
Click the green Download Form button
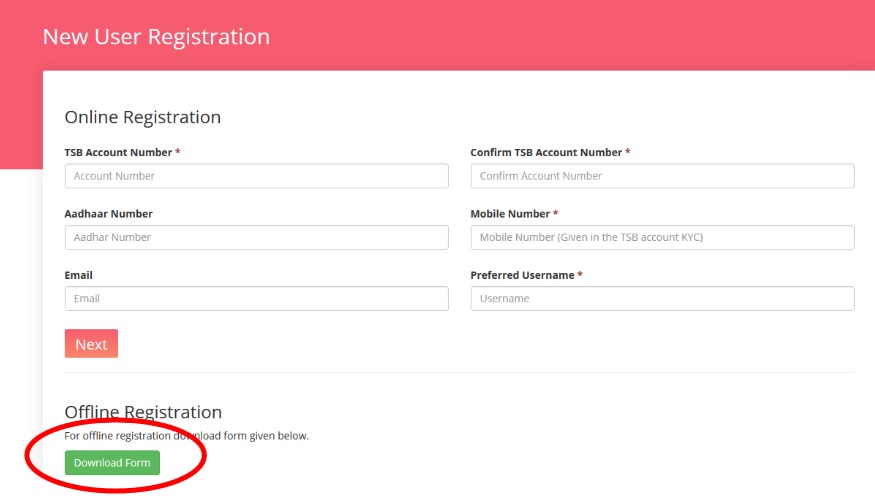tap(112, 463)
